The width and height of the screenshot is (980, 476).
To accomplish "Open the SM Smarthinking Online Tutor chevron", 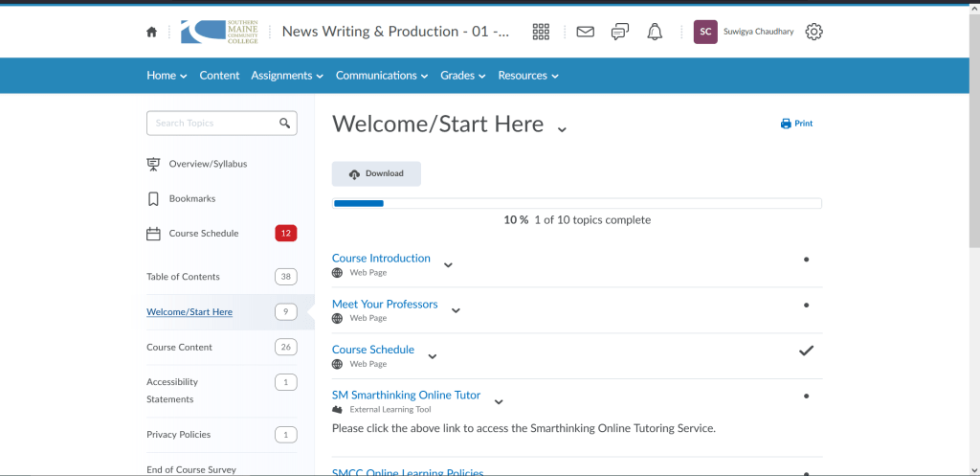I will coord(499,402).
